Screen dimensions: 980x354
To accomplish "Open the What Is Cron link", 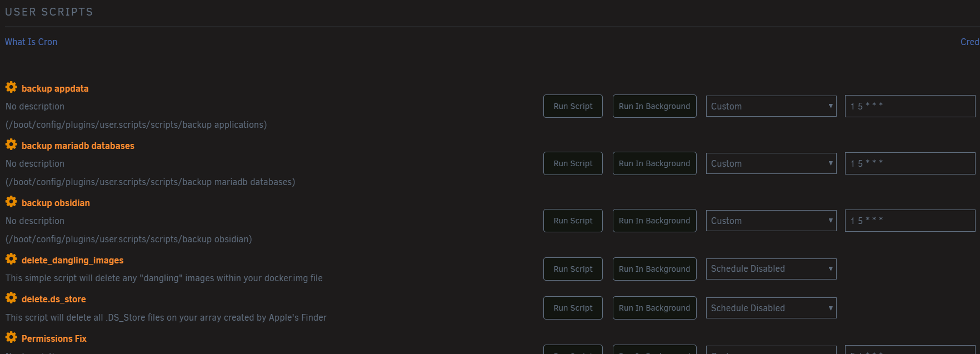I will pyautogui.click(x=31, y=42).
